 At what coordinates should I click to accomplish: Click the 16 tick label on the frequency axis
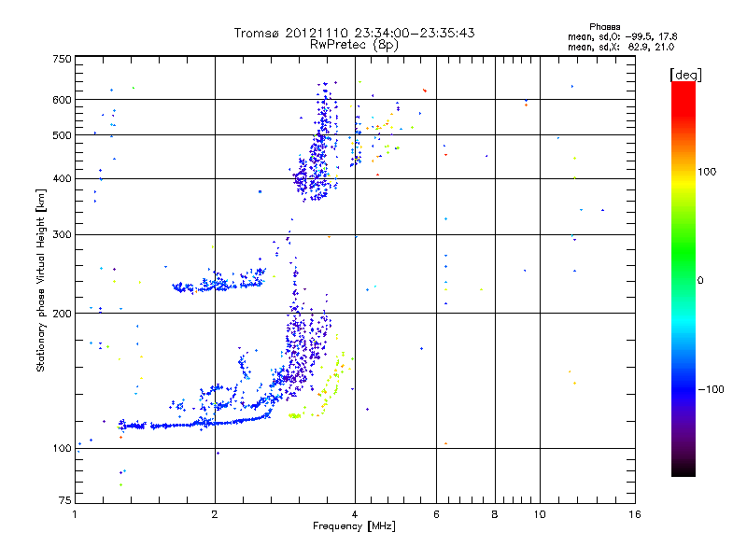click(x=635, y=514)
